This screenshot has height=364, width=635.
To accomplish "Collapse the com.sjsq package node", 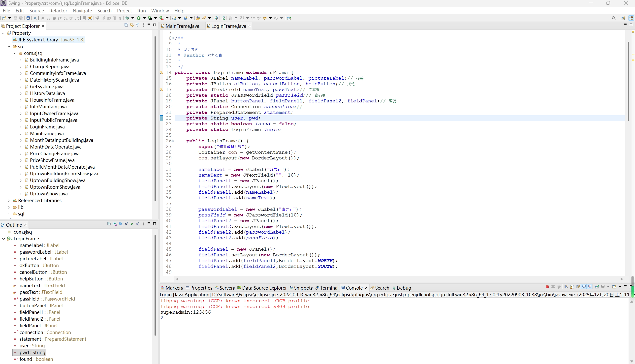I will (x=15, y=53).
